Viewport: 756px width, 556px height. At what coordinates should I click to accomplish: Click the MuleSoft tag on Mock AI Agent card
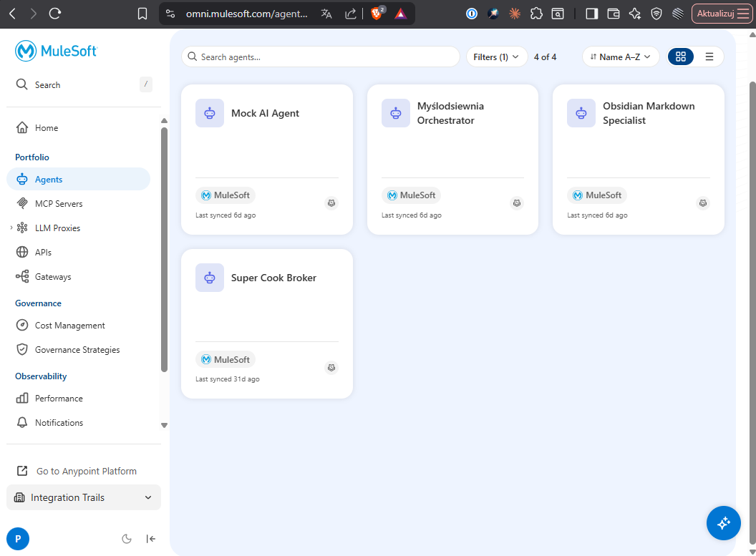pos(226,195)
